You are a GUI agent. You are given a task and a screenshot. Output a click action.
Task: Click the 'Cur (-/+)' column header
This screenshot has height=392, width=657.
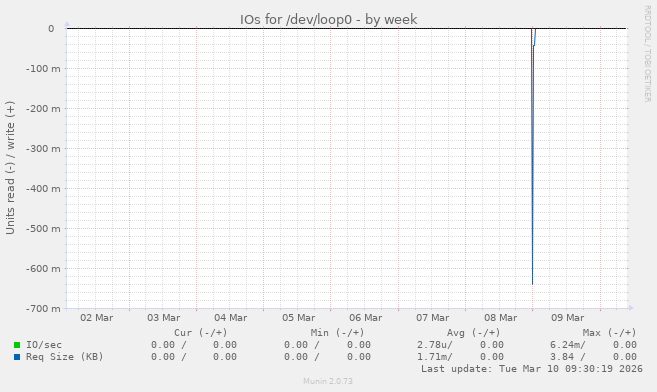tap(201, 333)
